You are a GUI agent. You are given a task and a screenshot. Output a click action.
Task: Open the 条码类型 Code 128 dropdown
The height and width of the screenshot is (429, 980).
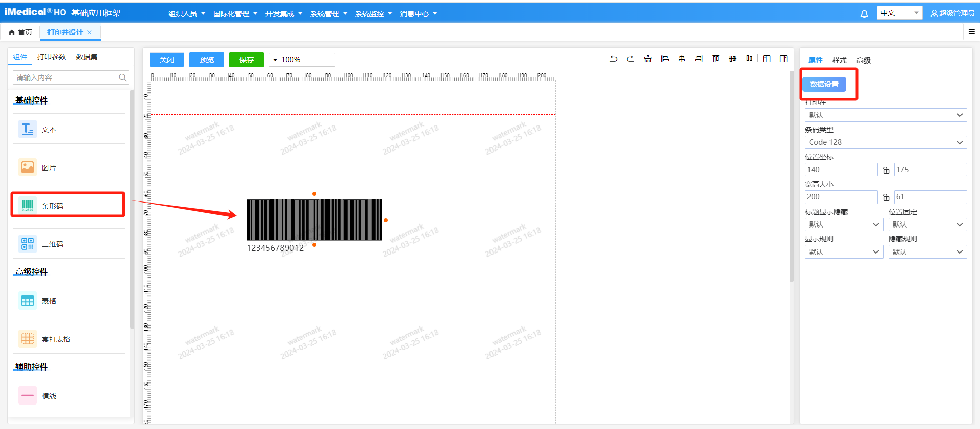click(886, 142)
